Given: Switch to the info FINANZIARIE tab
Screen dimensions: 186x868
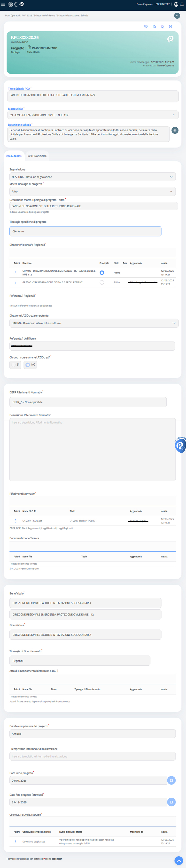Looking at the screenshot, I should [37, 156].
